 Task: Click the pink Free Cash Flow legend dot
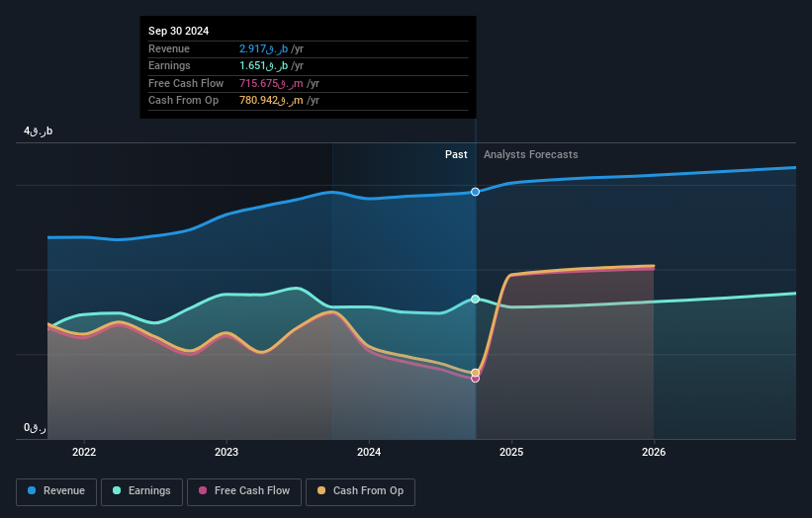[x=203, y=490]
